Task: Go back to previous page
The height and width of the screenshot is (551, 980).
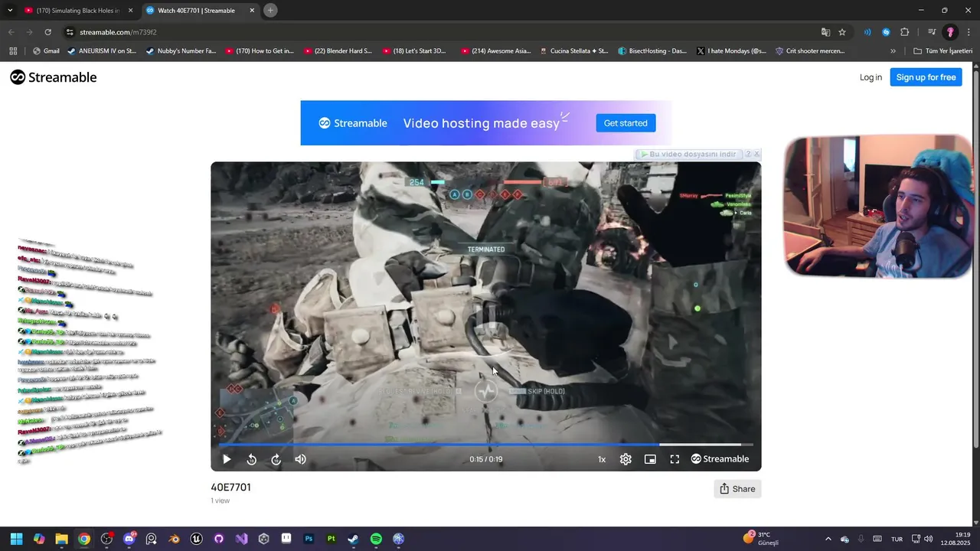Action: [11, 32]
